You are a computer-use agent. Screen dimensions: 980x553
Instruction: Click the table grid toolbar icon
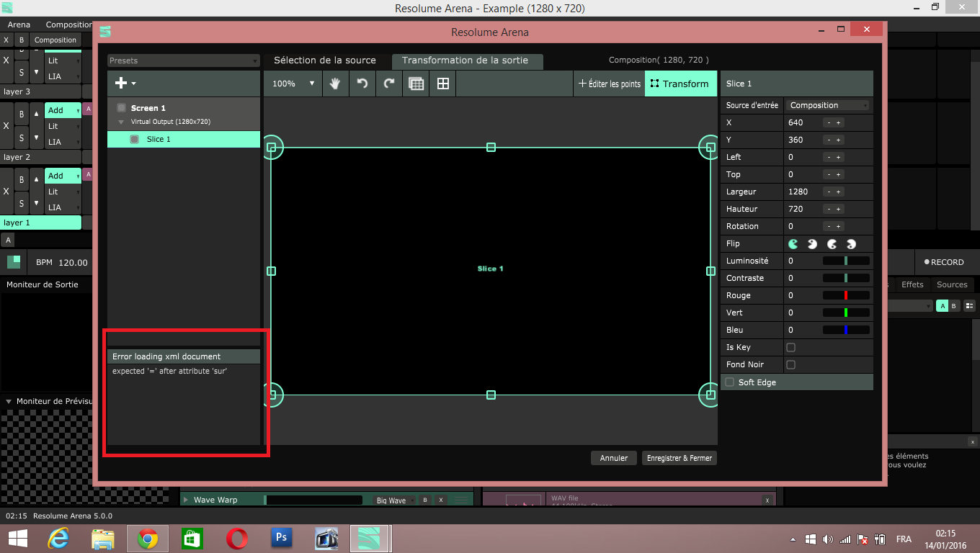click(416, 84)
